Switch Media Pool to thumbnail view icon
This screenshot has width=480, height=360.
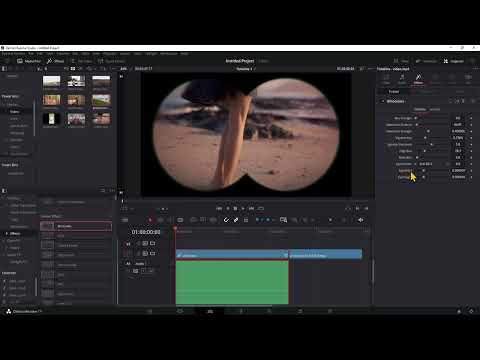coord(73,69)
